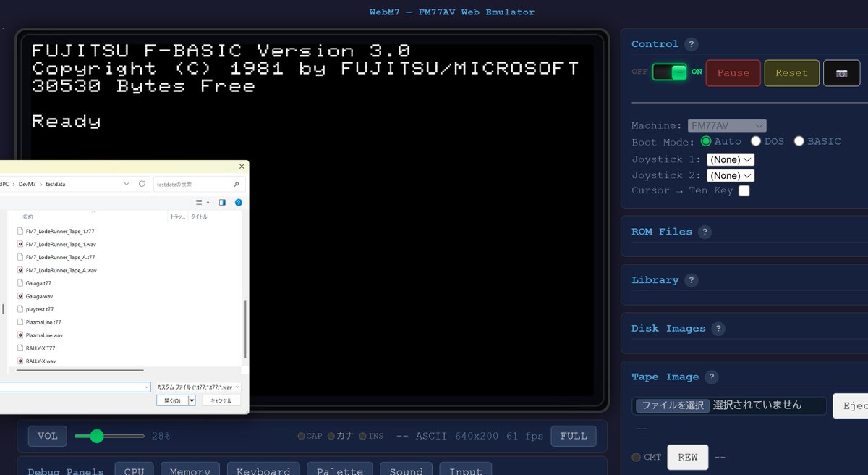
Task: Cancel the file dialog with キャンセル
Action: coord(221,400)
